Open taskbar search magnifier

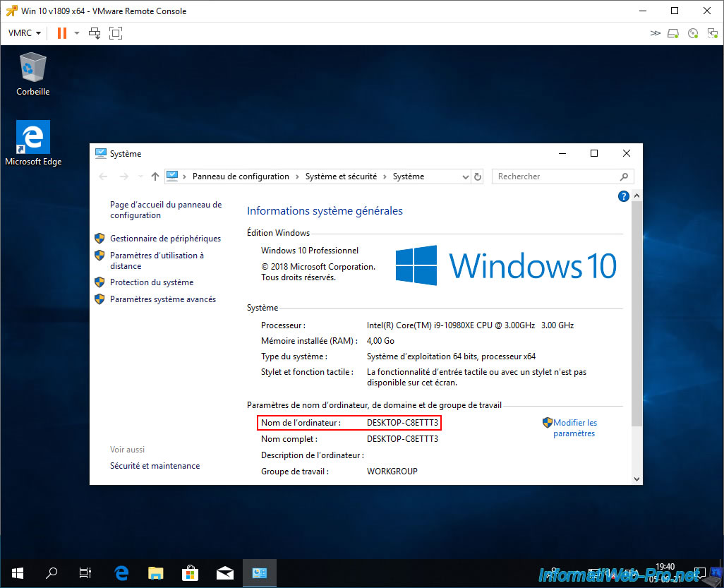tap(52, 573)
